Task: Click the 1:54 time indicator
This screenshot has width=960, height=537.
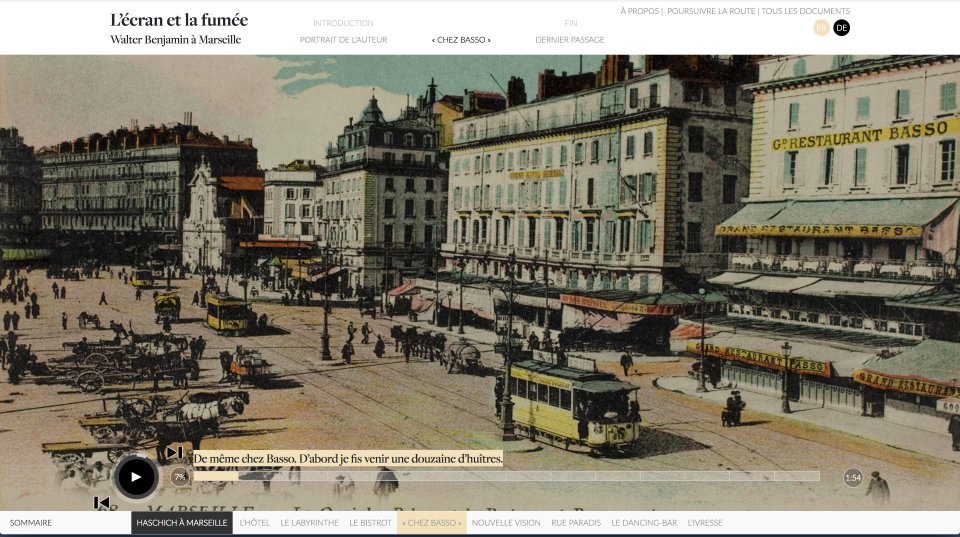Action: click(x=853, y=478)
